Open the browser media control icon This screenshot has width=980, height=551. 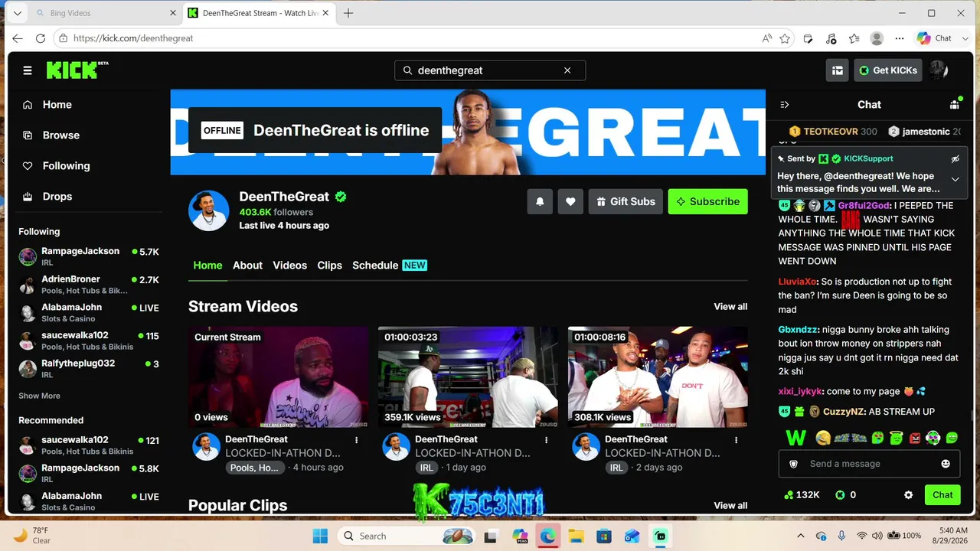click(x=831, y=38)
